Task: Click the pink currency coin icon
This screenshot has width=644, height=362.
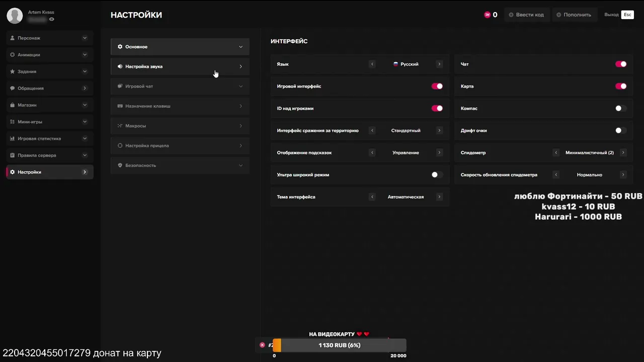Action: pos(487,15)
